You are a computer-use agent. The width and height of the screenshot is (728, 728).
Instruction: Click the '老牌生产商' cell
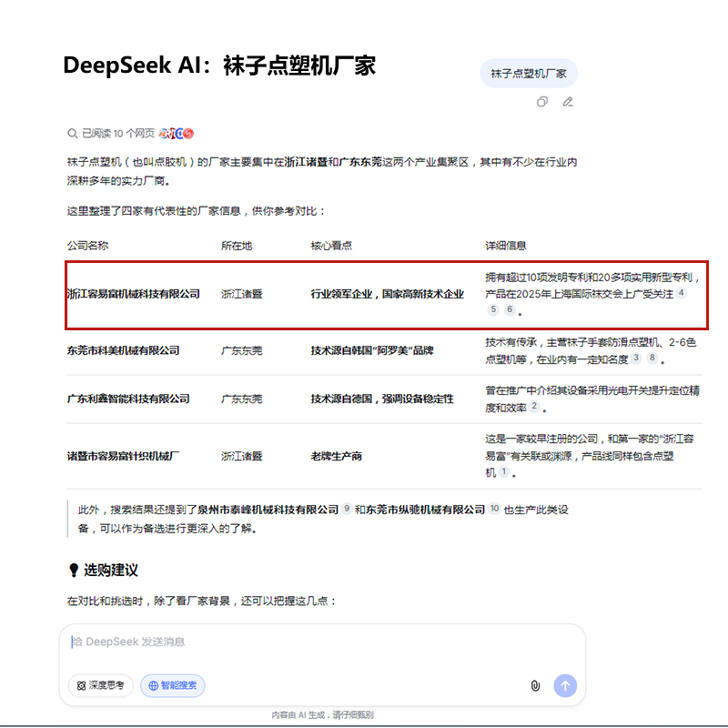337,456
